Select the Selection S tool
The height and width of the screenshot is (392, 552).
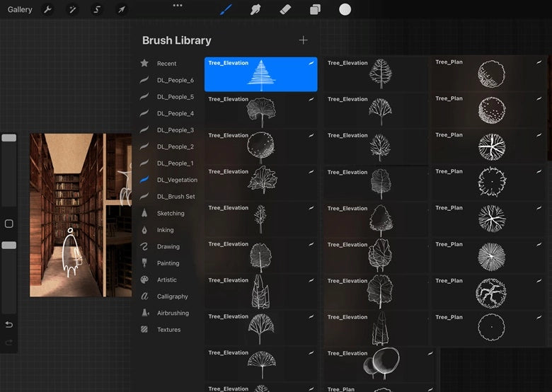point(97,10)
